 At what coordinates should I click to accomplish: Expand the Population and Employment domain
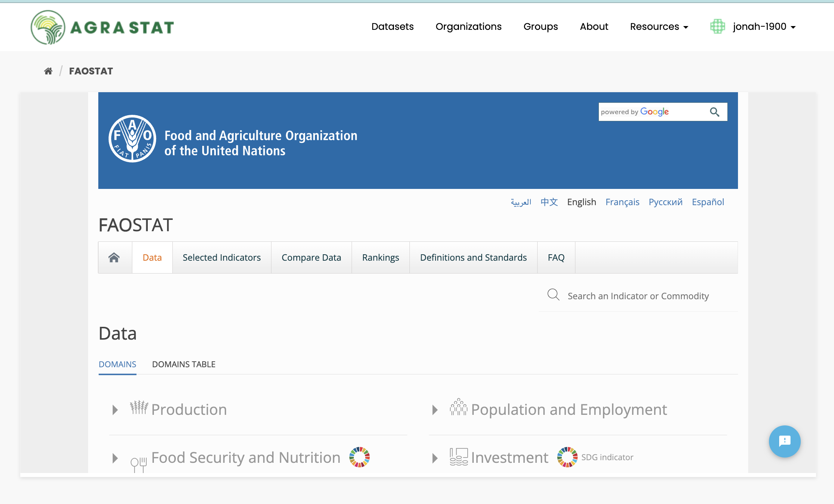[435, 410]
